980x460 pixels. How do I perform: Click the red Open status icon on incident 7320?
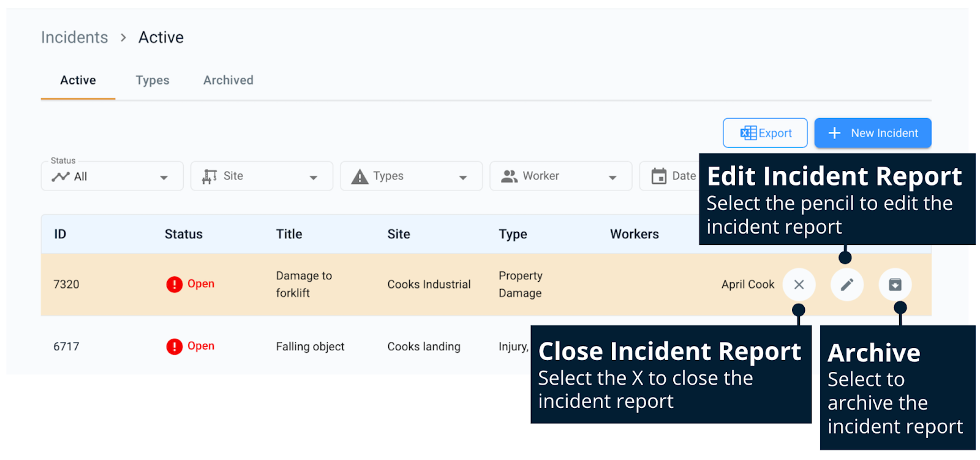point(175,284)
